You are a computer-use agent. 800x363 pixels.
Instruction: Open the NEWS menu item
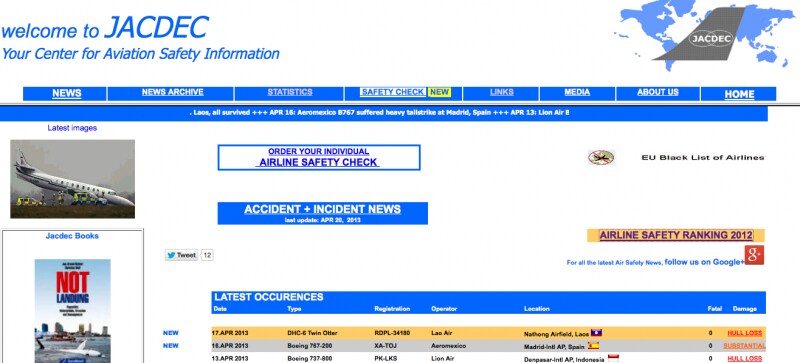(67, 93)
